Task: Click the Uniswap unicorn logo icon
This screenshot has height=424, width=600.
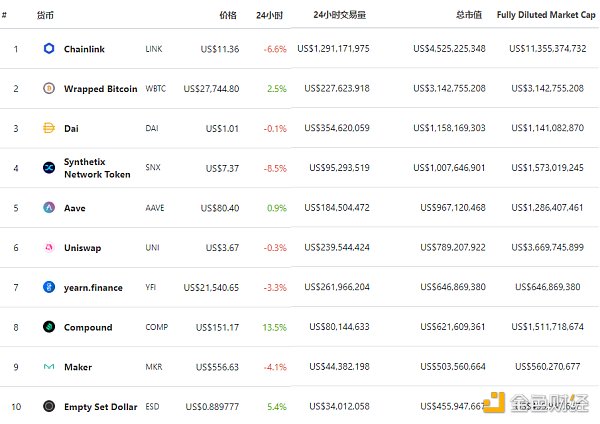Action: (49, 248)
